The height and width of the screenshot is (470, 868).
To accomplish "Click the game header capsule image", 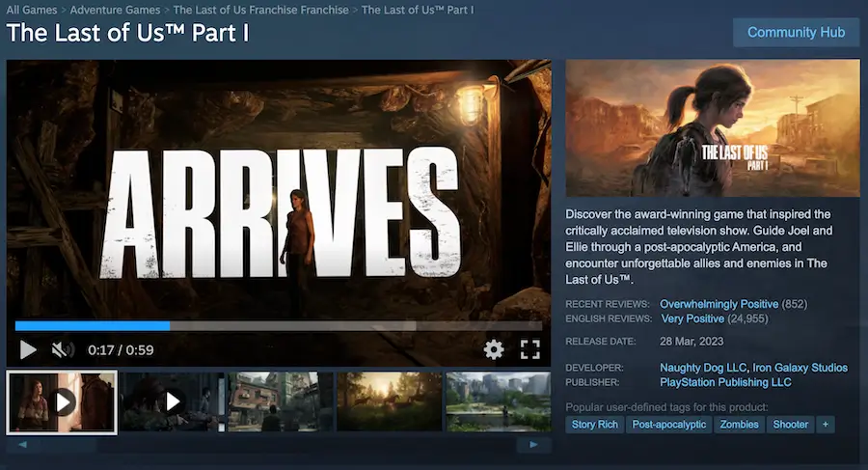I will coord(713,128).
